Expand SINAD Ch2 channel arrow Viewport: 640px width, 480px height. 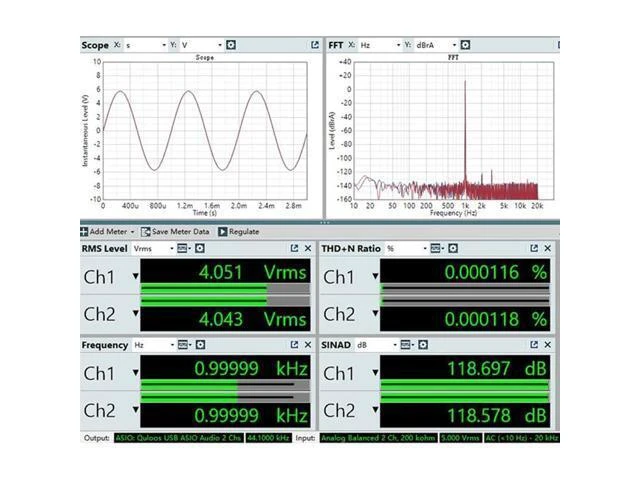point(375,409)
